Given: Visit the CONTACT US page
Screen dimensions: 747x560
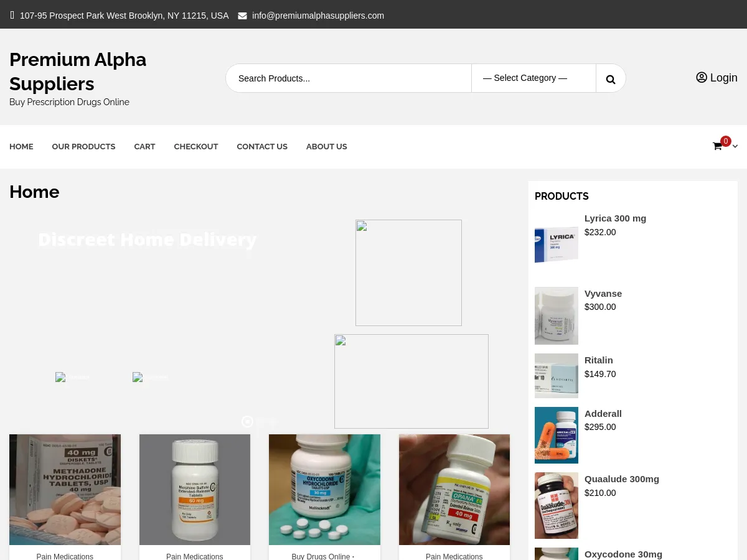Looking at the screenshot, I should pyautogui.click(x=262, y=146).
